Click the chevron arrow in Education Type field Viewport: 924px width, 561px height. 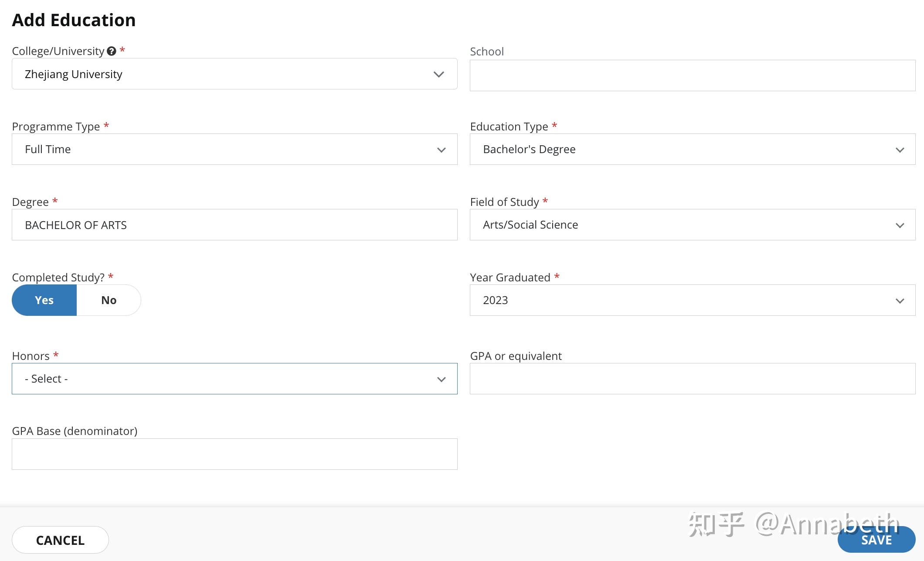click(x=900, y=150)
